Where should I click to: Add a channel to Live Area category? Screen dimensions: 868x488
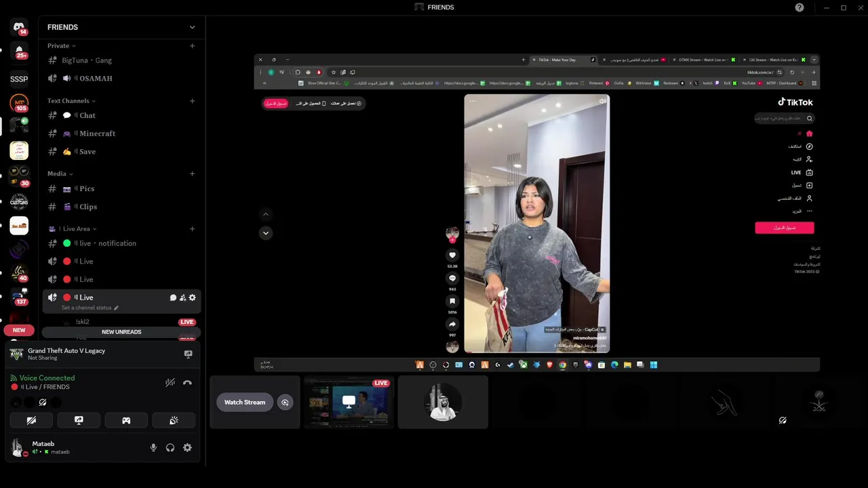[x=193, y=229]
